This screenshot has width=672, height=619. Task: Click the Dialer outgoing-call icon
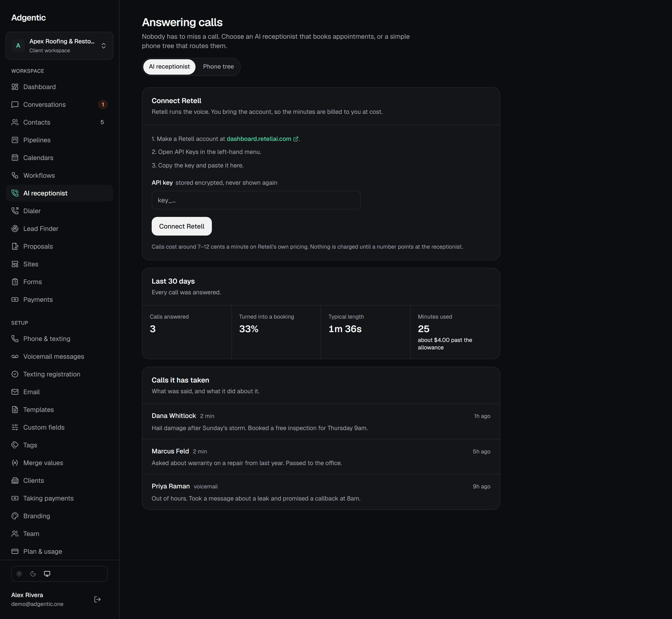(15, 211)
